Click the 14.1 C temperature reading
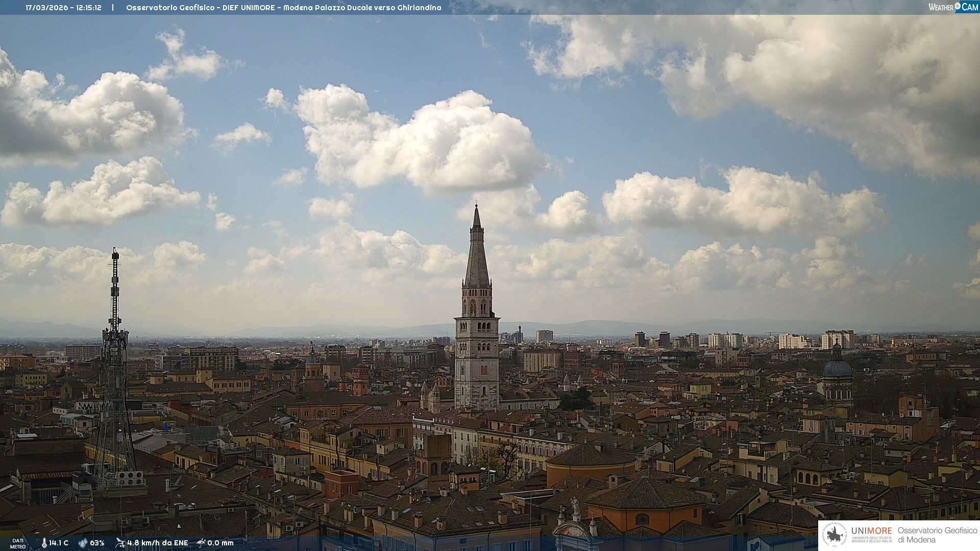This screenshot has height=551, width=980. coord(59,543)
